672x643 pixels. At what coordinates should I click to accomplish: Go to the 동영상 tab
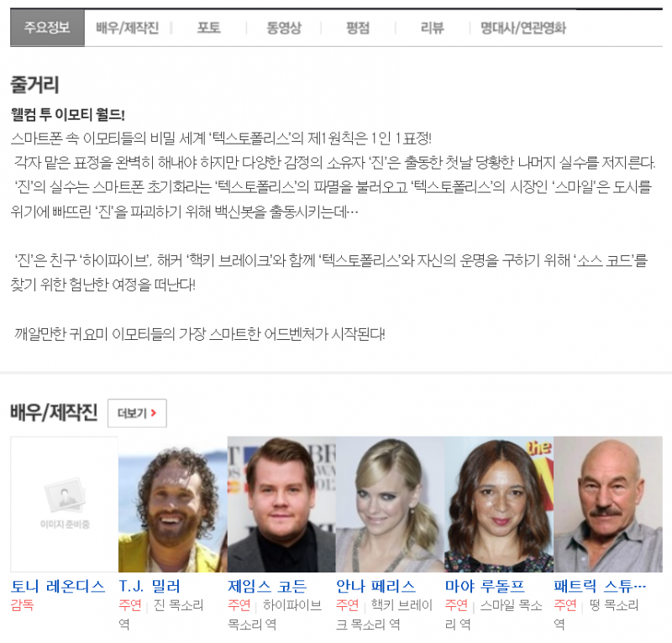coord(284,28)
